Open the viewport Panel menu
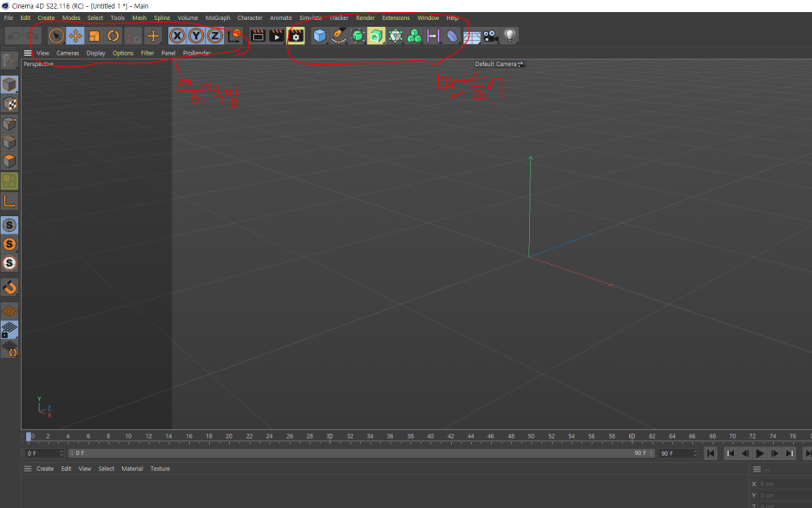The width and height of the screenshot is (812, 508). tap(168, 53)
